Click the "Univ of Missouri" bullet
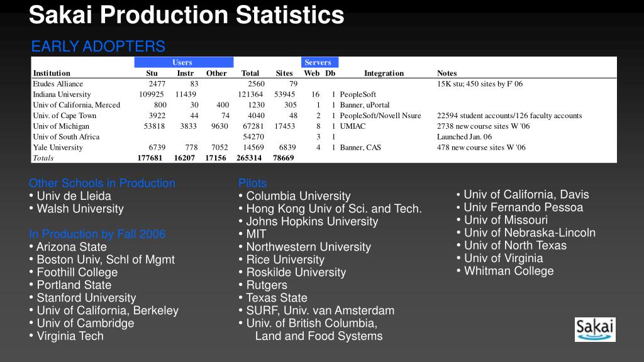 pos(502,220)
